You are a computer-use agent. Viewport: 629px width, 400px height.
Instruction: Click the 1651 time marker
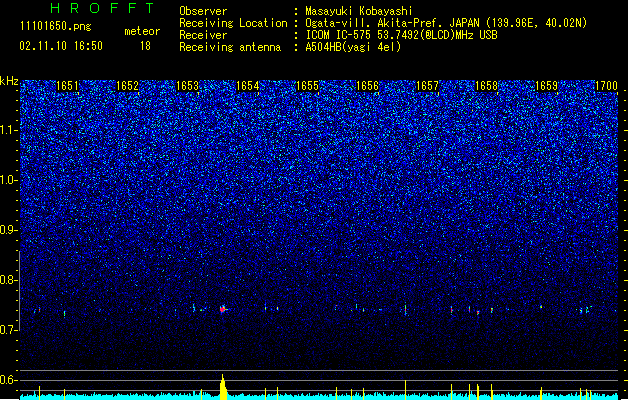[67, 86]
